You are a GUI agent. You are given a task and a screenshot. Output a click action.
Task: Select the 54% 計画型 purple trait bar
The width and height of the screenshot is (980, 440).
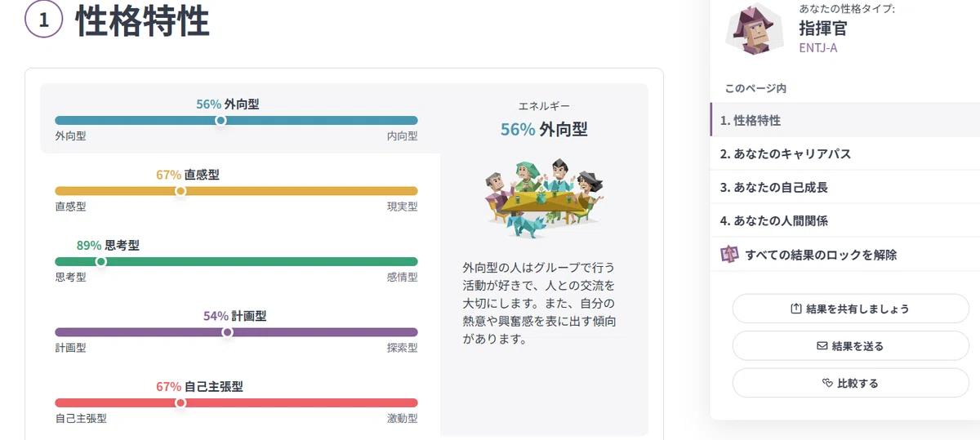236,331
